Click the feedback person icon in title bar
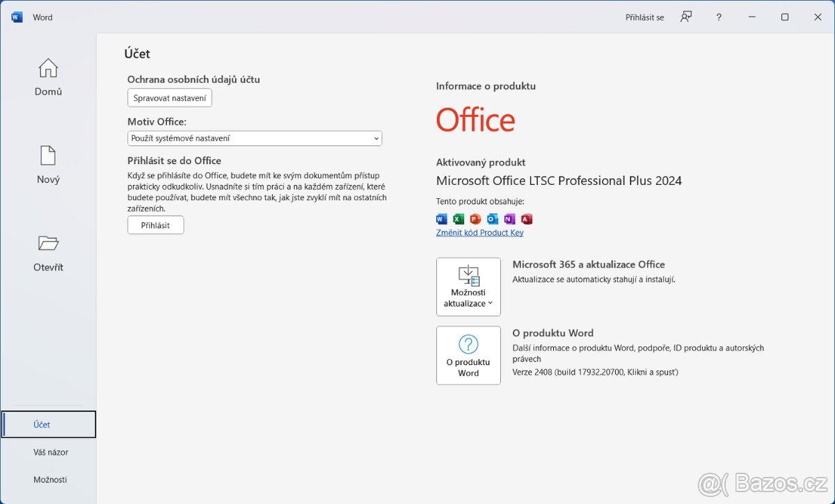Image resolution: width=835 pixels, height=504 pixels. pos(686,17)
